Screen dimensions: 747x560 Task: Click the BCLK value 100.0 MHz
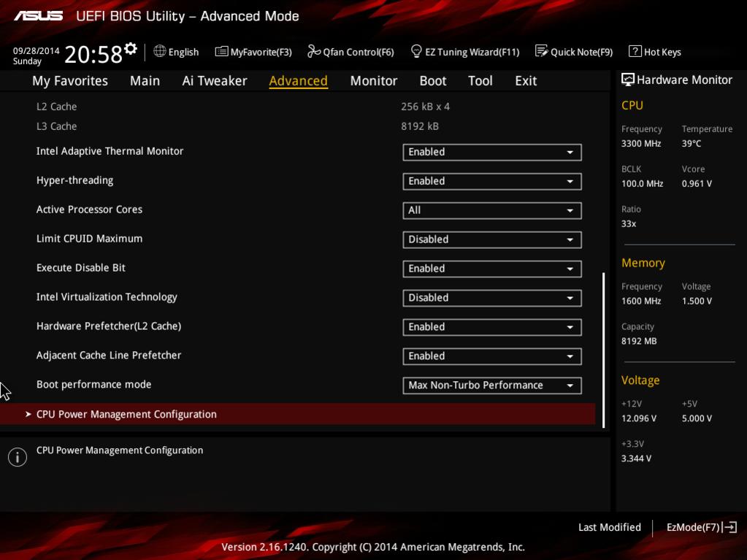tap(642, 183)
